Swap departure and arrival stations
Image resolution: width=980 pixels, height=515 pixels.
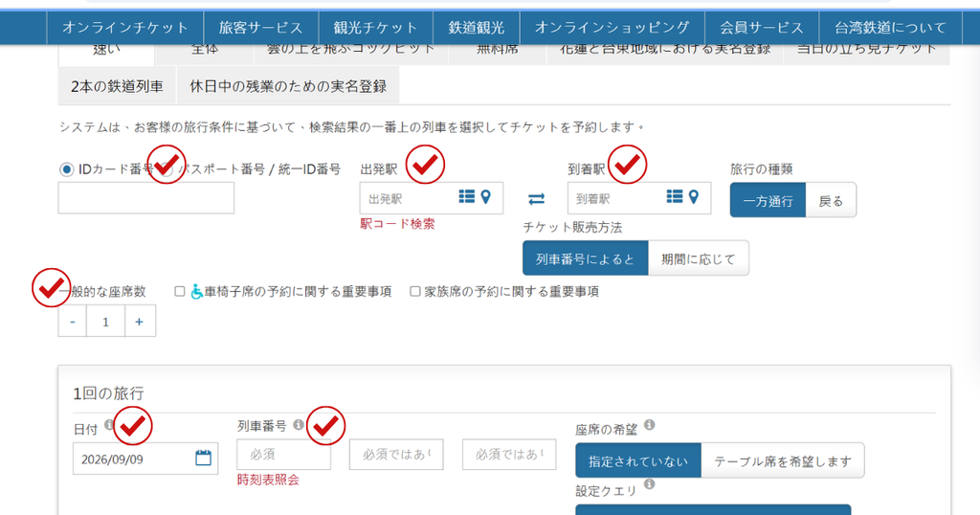[x=536, y=199]
